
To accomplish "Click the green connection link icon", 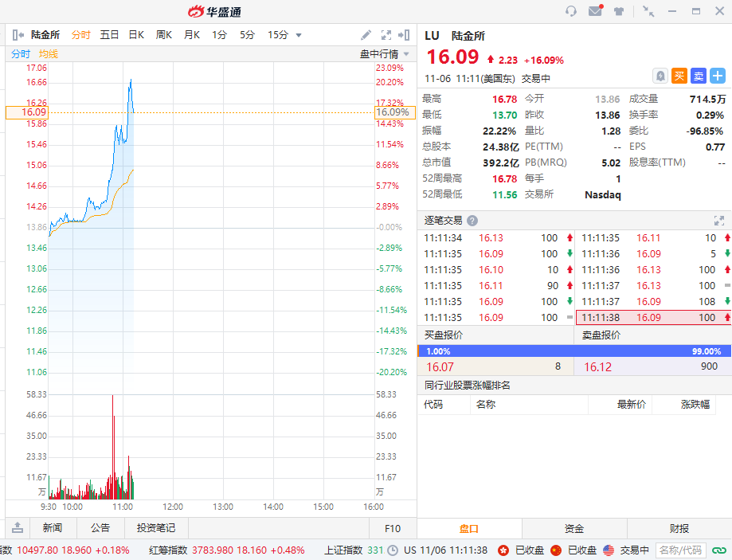I will click(719, 550).
